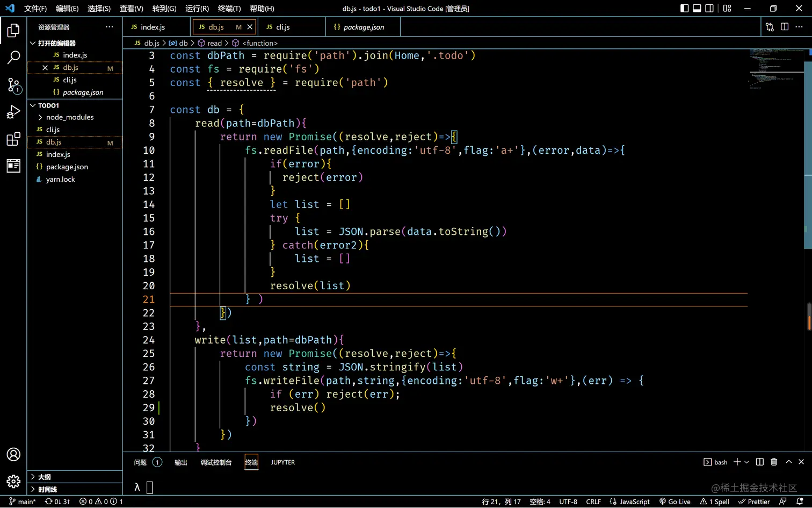The height and width of the screenshot is (508, 812).
Task: Switch to package.json editor tab
Action: (x=363, y=27)
